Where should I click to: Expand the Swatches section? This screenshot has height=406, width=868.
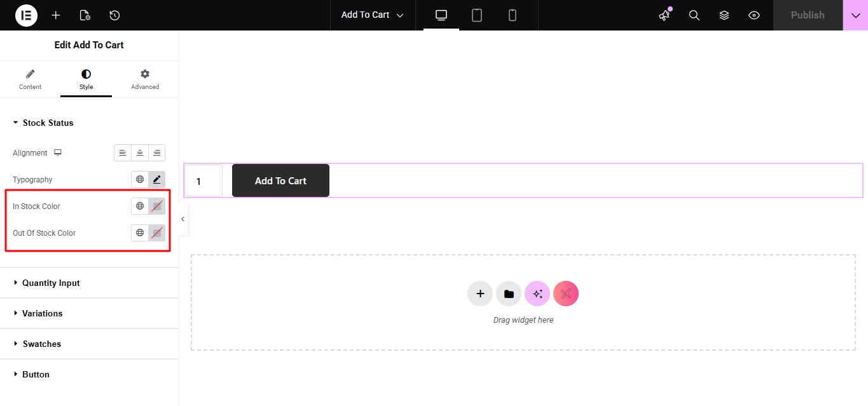[x=42, y=344]
